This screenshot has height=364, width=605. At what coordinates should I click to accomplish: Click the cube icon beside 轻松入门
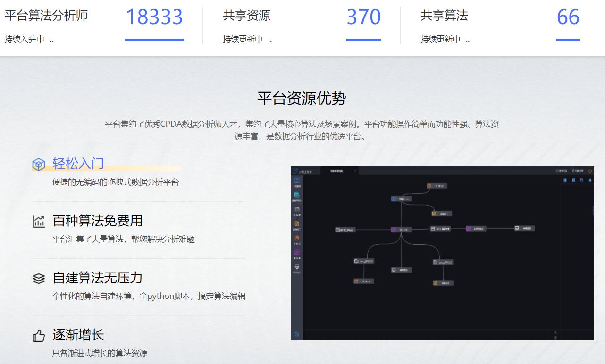tap(38, 164)
